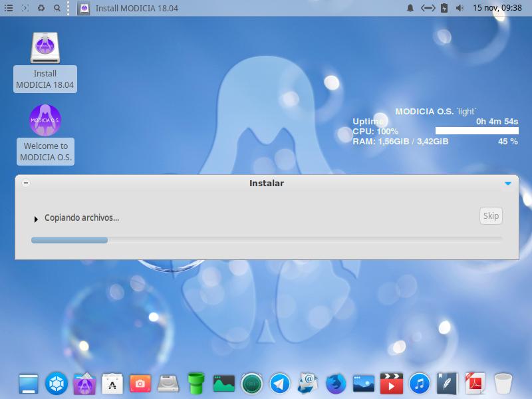Launch the screenshot camera app

[x=140, y=384]
